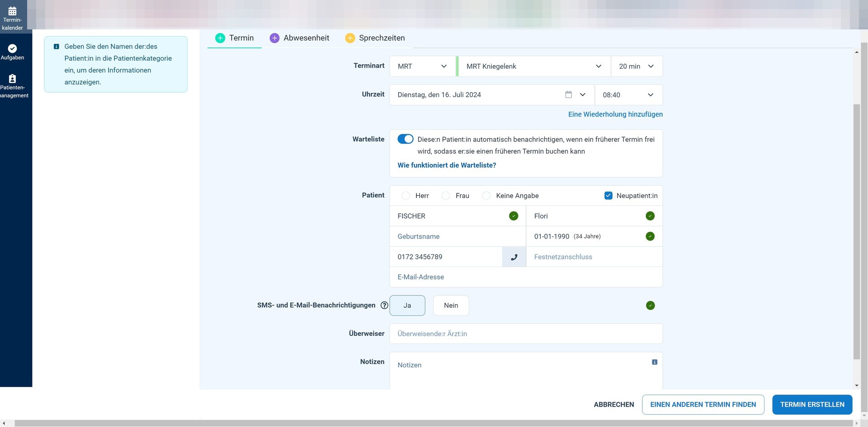This screenshot has width=868, height=427.
Task: Click the last name field containing FISCHER
Action: click(458, 216)
